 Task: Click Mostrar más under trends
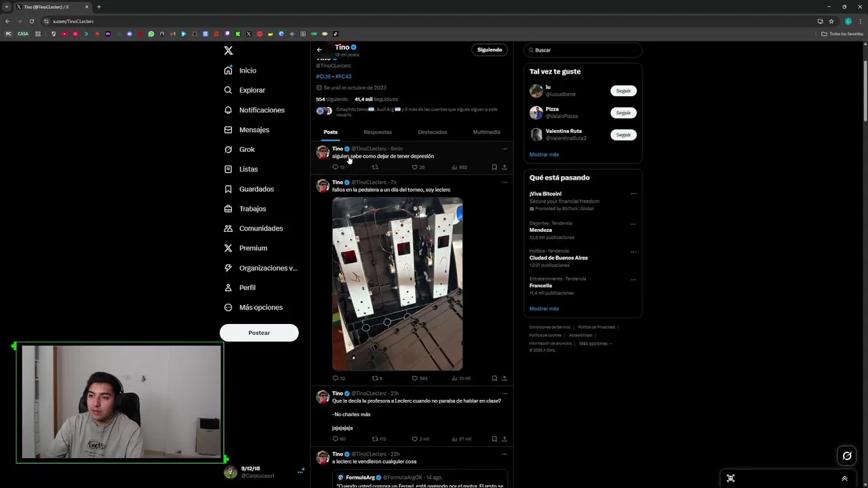coord(544,308)
